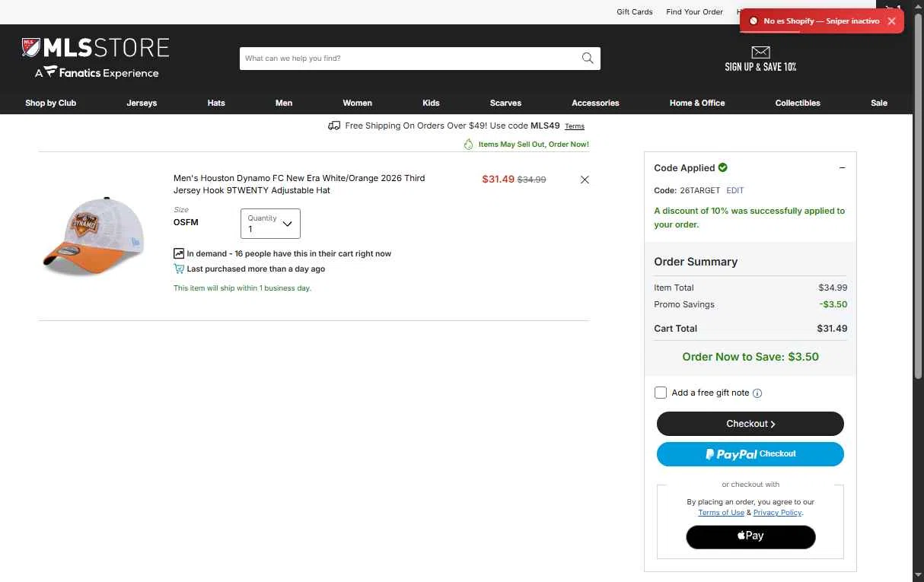Click the ship within 1 business day text
Screen dimensions: 924x582
tap(242, 288)
